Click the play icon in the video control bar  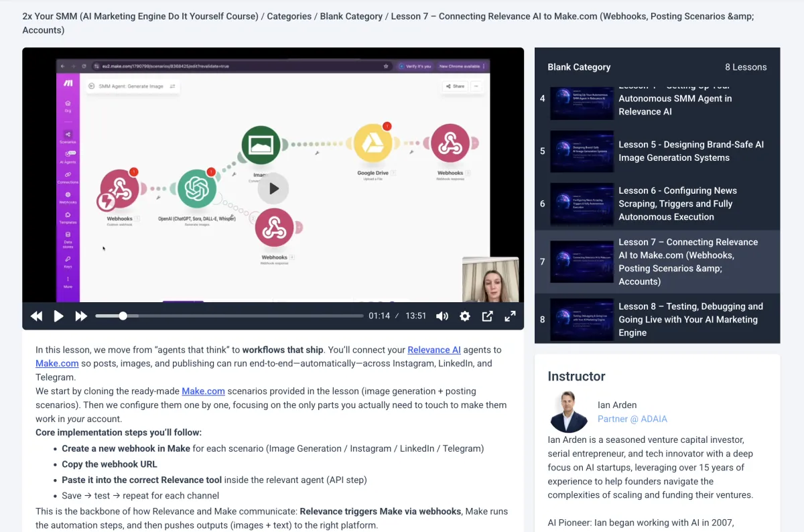click(58, 316)
